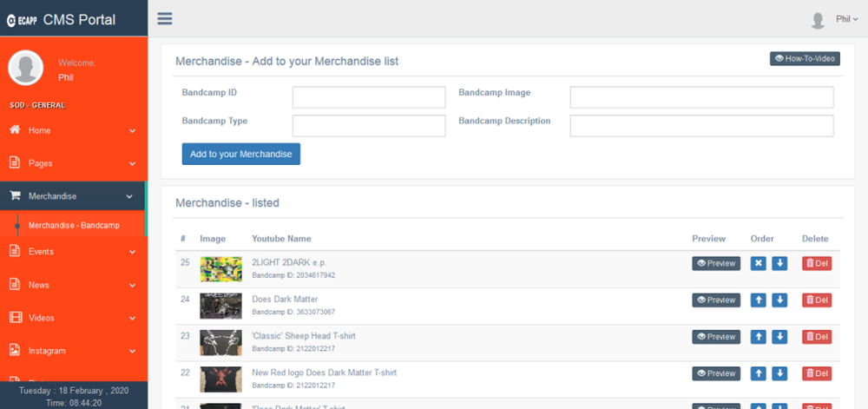This screenshot has height=409, width=868.
Task: Click New Red logo T-shirt thumbnail
Action: pyautogui.click(x=220, y=379)
